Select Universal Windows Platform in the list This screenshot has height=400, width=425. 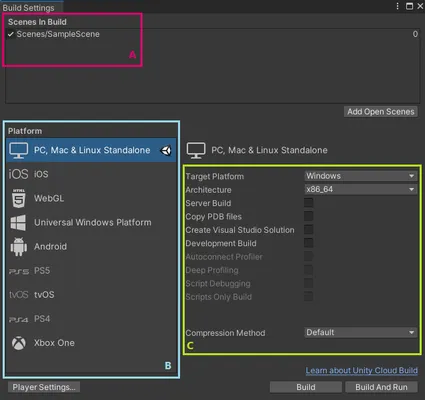[x=91, y=223]
